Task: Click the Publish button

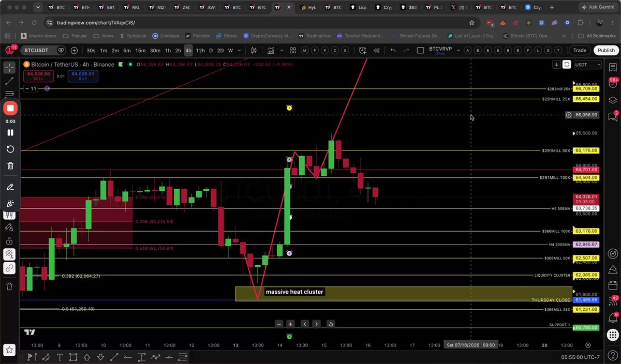Action: (606, 50)
